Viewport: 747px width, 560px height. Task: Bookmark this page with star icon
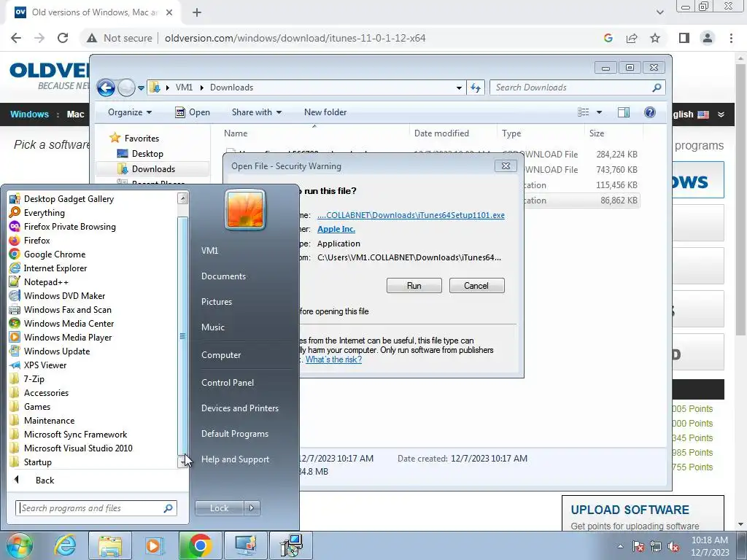655,38
